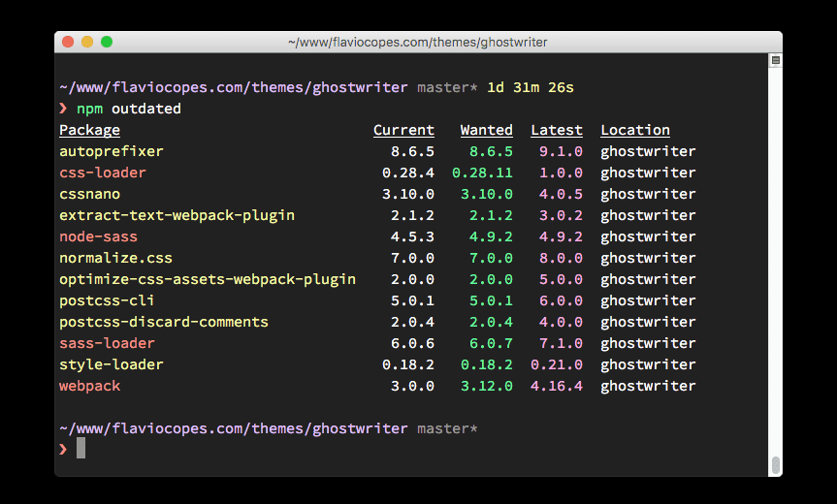Image resolution: width=837 pixels, height=504 pixels.
Task: Click the window title ghostwriter path
Action: (x=418, y=42)
